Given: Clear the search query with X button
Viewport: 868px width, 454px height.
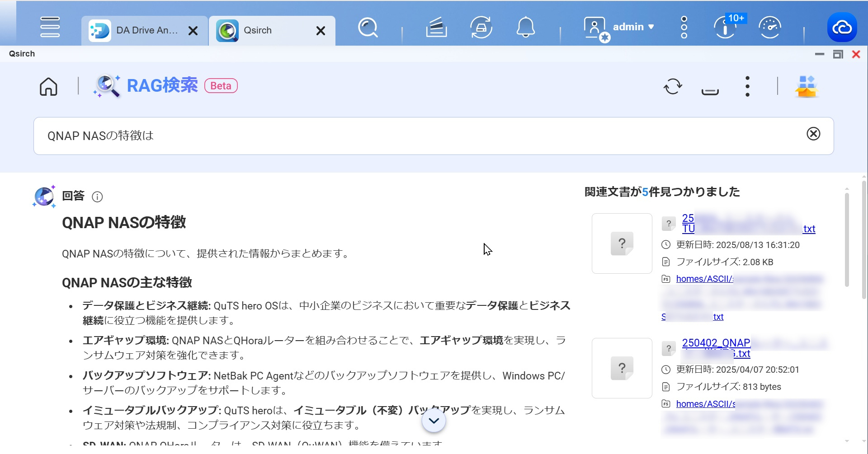Looking at the screenshot, I should [x=813, y=134].
